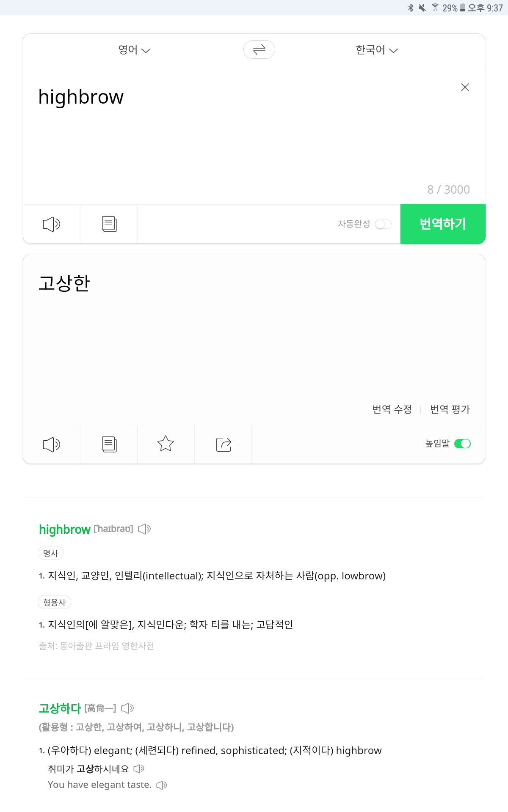The width and height of the screenshot is (508, 812).
Task: Play pronunciation of 고상하다 entry
Action: [127, 708]
